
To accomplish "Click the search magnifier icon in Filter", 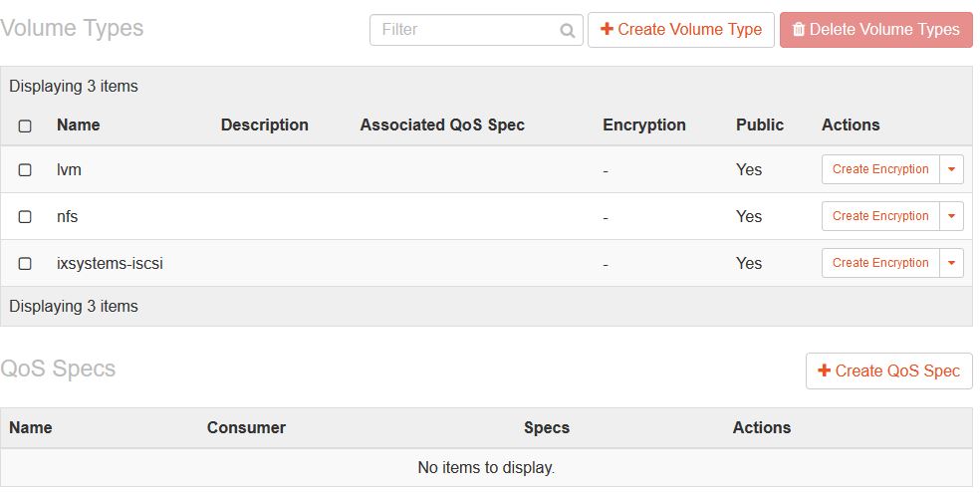I will pos(567,31).
